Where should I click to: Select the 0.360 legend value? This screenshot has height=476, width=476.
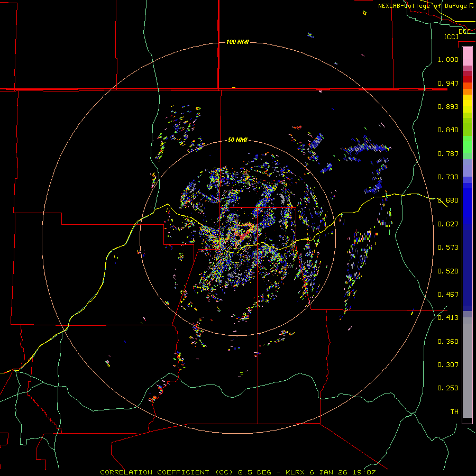448,342
